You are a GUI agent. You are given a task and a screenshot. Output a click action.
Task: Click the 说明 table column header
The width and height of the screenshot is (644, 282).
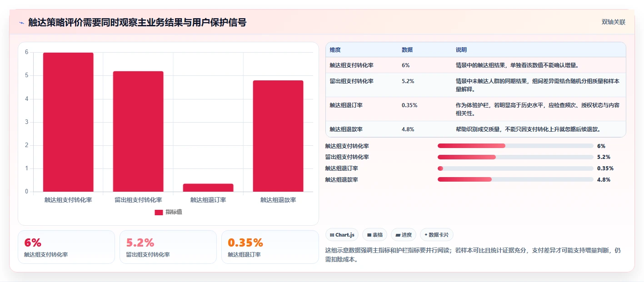461,50
